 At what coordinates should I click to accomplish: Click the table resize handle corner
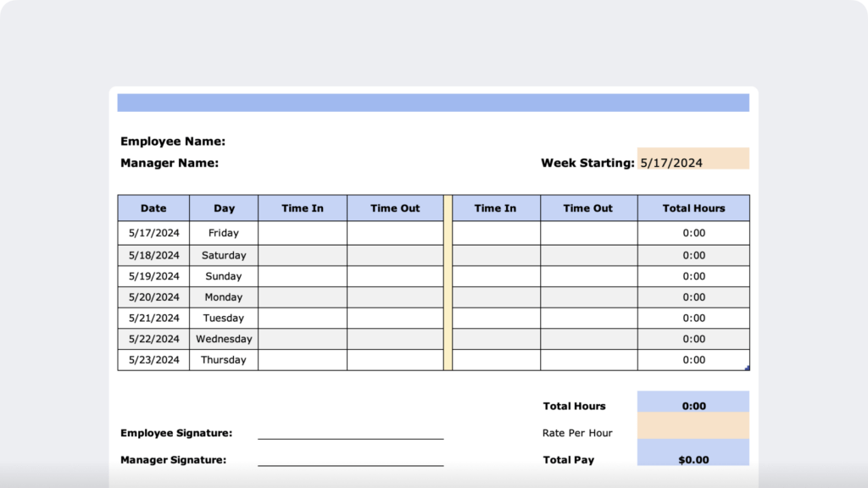click(747, 366)
